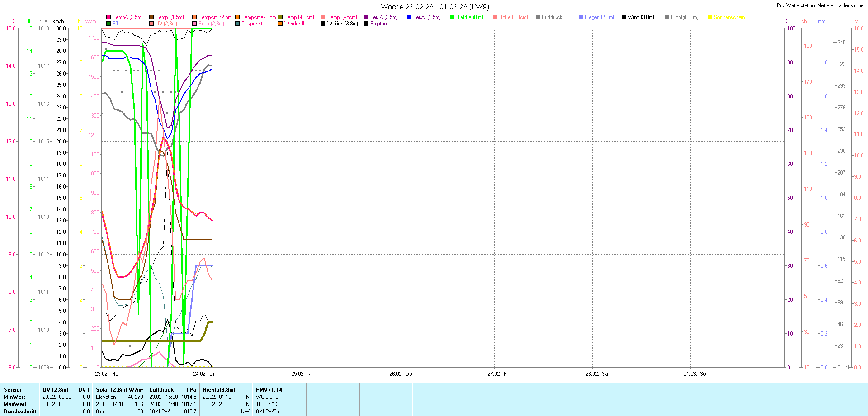This screenshot has height=416, width=868.
Task: Click the Richtg(3,8m) column header
Action: 219,390
